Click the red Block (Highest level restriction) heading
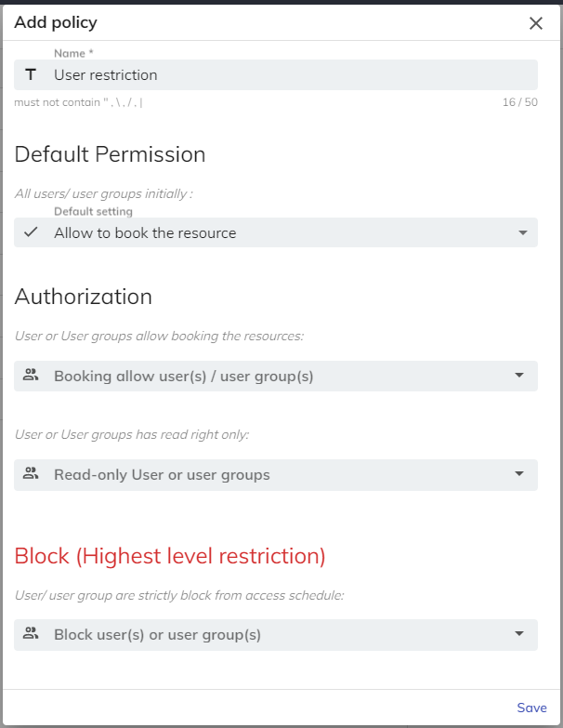 pos(170,556)
